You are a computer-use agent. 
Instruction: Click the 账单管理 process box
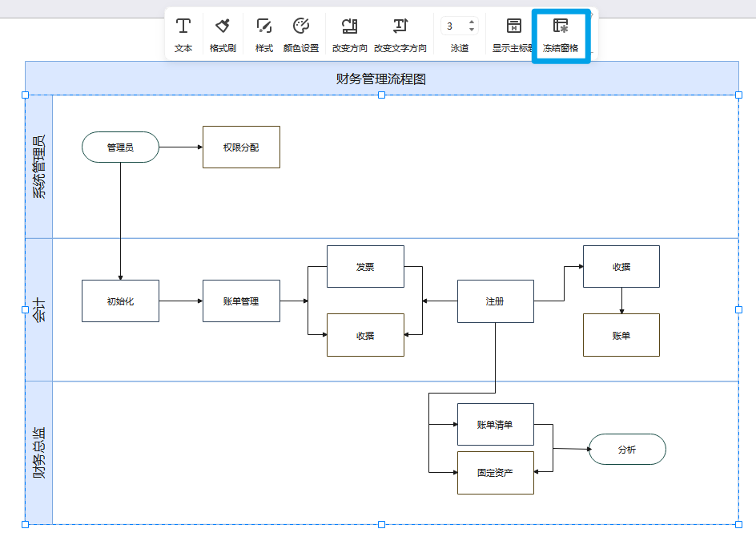[x=241, y=301]
